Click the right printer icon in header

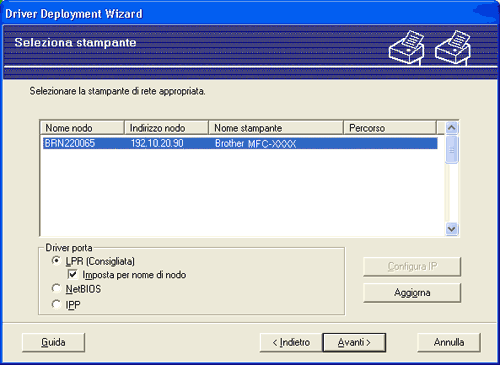coord(453,47)
